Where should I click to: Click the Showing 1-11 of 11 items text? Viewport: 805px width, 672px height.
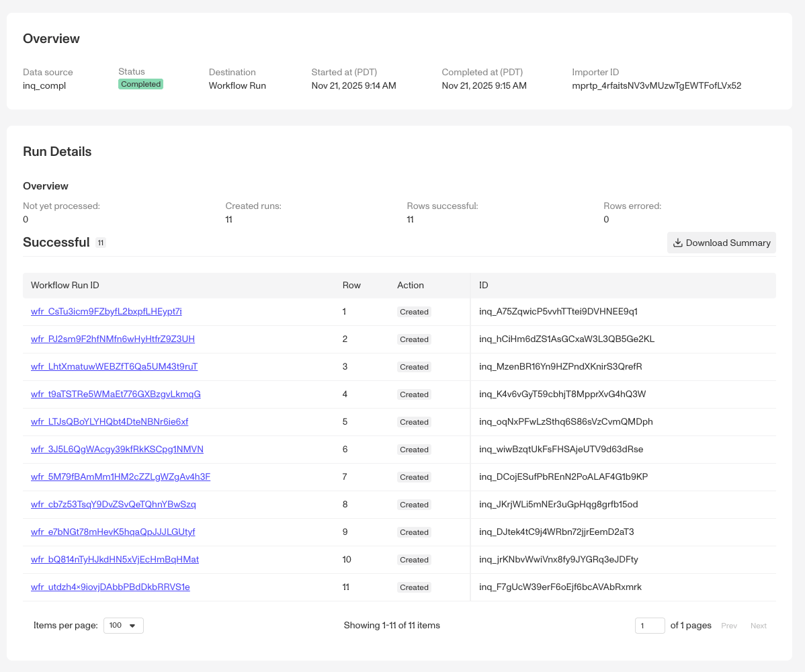tap(392, 625)
